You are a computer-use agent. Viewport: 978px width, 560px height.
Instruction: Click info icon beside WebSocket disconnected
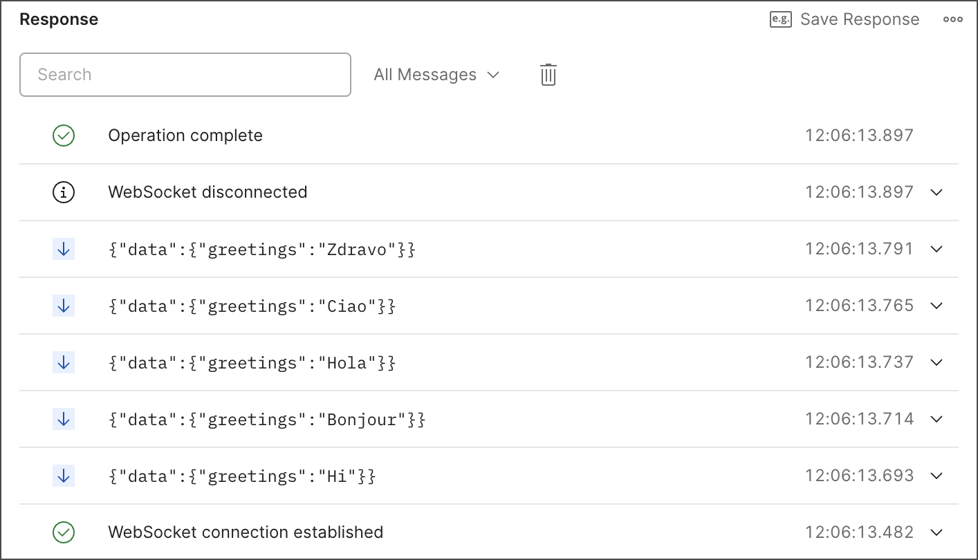click(64, 192)
